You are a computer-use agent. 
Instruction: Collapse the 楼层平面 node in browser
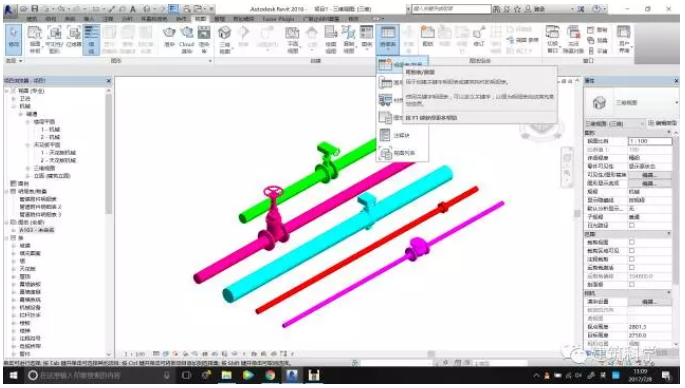point(28,122)
